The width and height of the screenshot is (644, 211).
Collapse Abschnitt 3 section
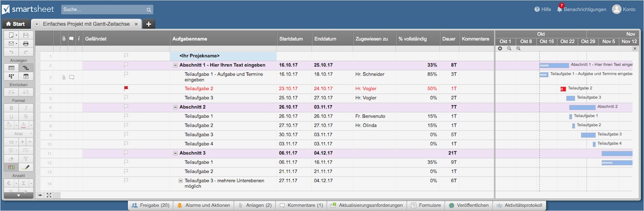coord(175,153)
